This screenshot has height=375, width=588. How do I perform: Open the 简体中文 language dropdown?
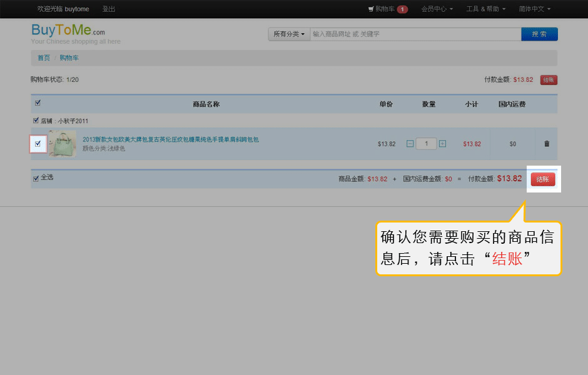[x=534, y=9]
